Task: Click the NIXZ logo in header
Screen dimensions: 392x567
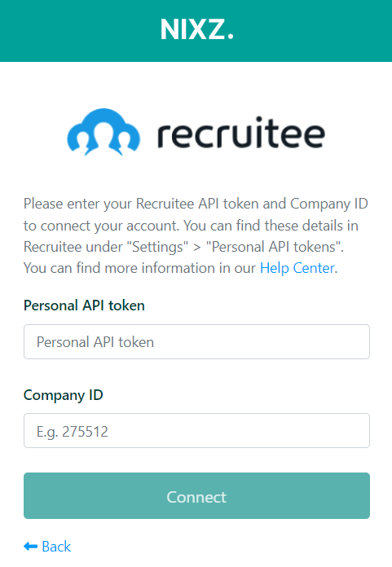Action: point(196,29)
